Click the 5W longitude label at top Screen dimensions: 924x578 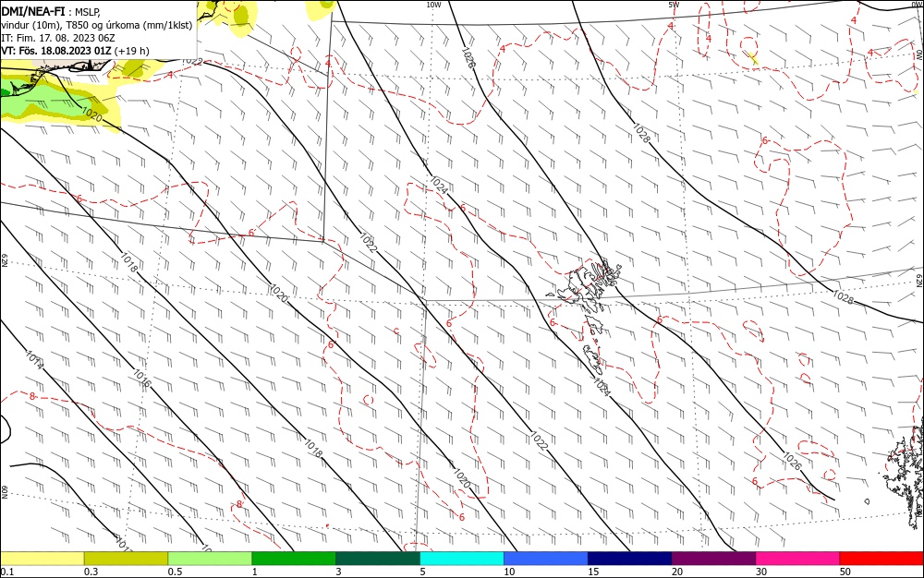(x=674, y=5)
